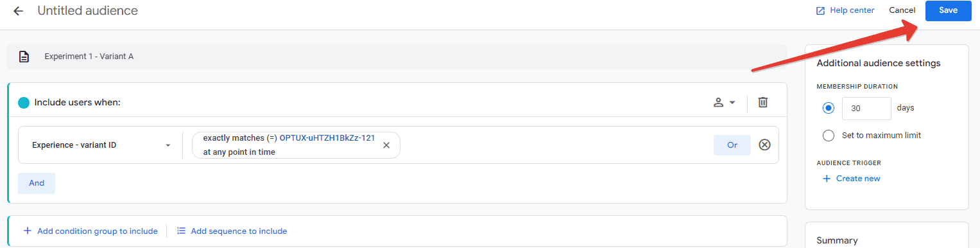Click the Help center external link icon

point(820,11)
